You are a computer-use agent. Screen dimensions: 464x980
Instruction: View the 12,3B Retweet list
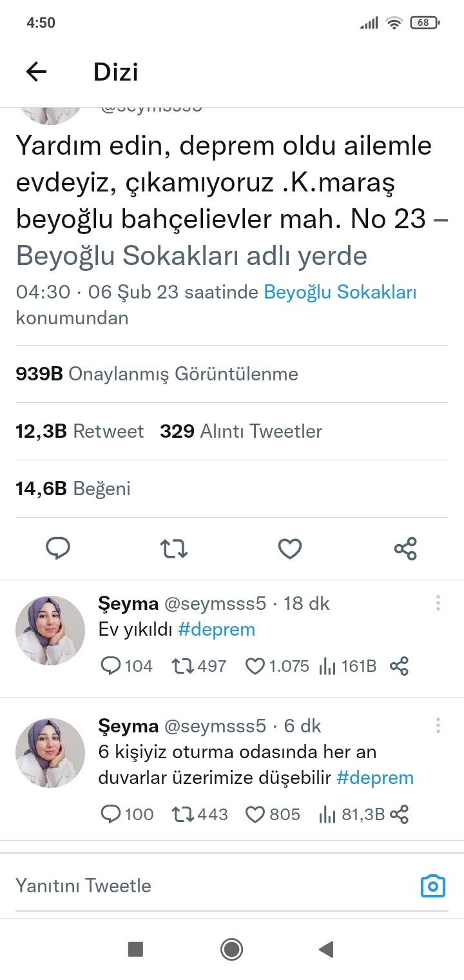80,431
